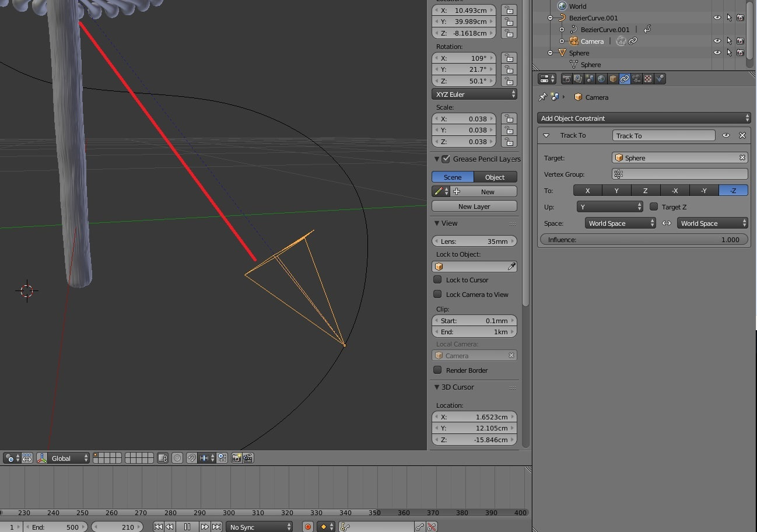757x532 pixels.
Task: Open the XYZ Euler rotation mode dropdown
Action: click(475, 94)
